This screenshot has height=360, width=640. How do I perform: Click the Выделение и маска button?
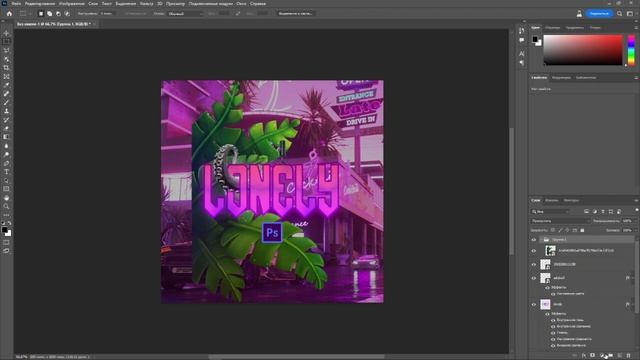295,13
